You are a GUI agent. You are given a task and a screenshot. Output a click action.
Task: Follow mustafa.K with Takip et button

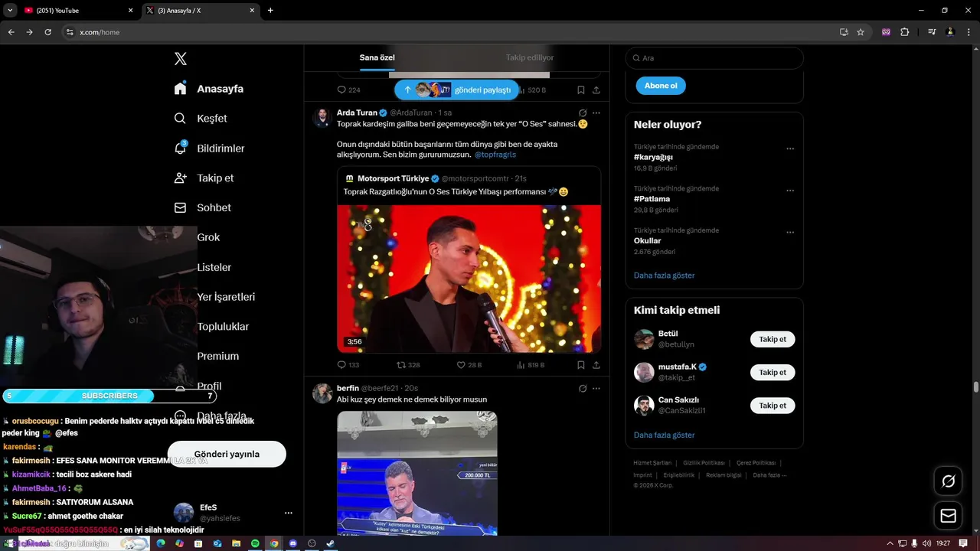[773, 373]
